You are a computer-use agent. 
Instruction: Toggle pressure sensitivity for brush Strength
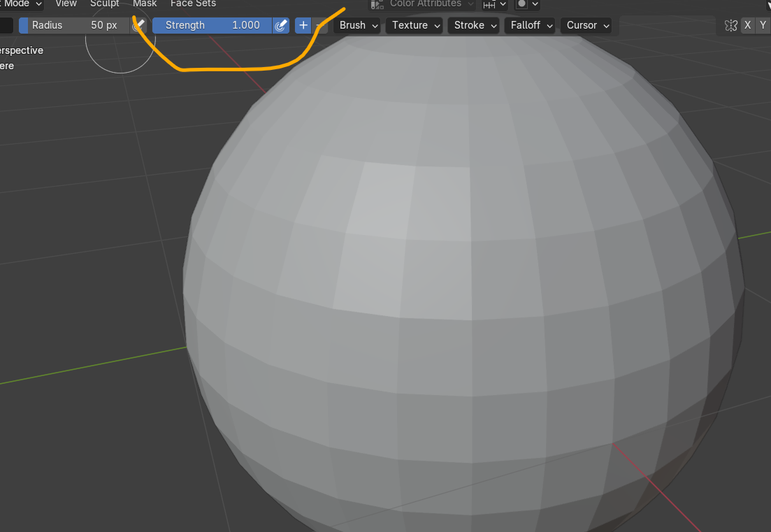pos(281,25)
